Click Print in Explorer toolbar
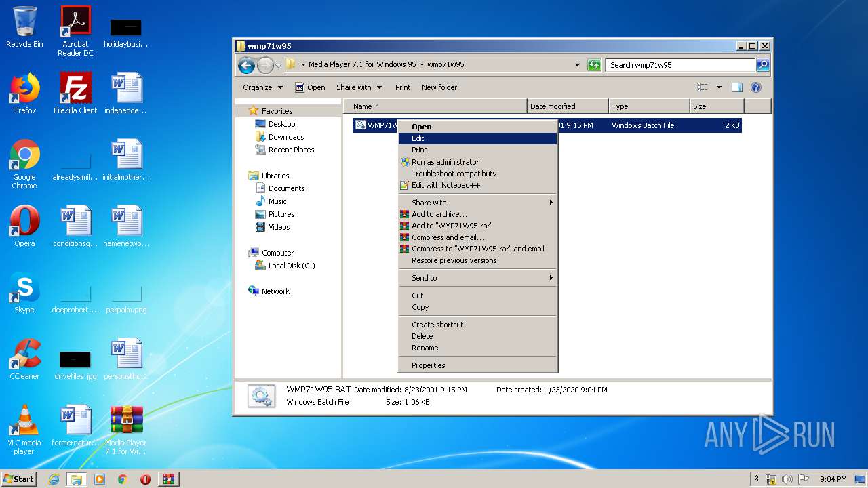868x488 pixels. click(403, 87)
